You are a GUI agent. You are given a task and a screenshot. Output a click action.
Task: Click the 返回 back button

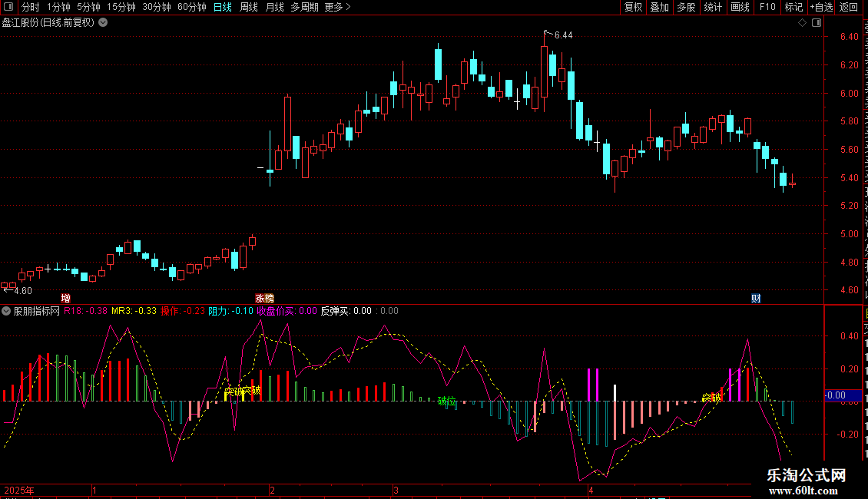pos(848,7)
